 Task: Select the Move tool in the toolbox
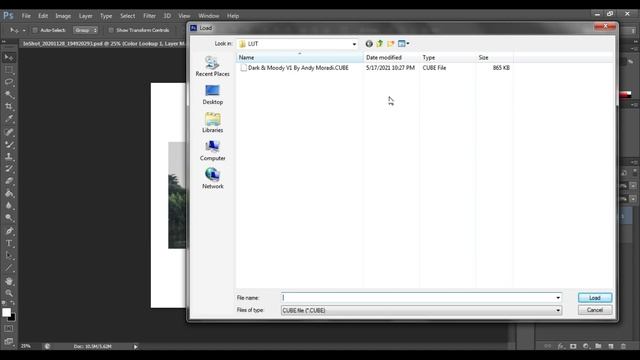pos(9,58)
